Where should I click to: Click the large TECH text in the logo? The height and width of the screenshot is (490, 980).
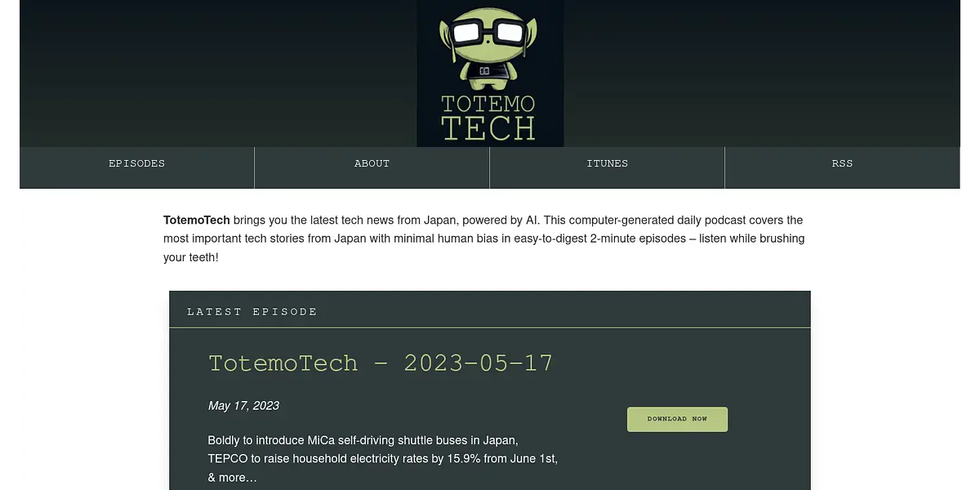[x=488, y=128]
